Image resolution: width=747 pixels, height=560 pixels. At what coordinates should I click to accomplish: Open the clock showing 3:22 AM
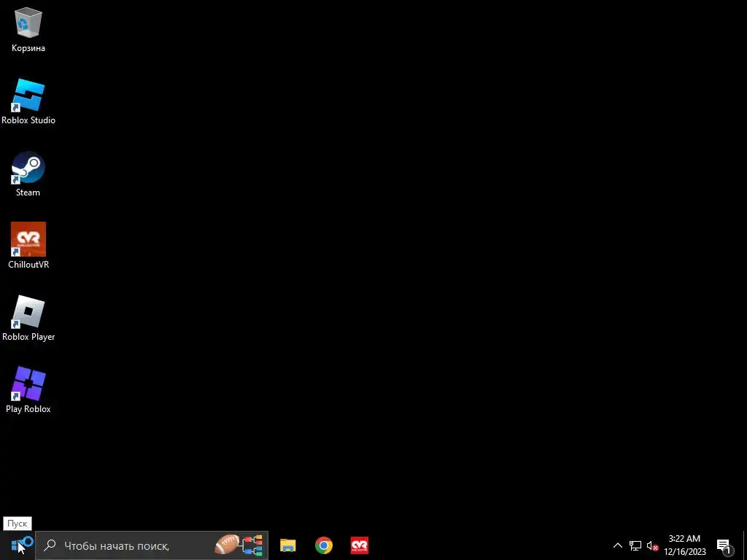click(684, 545)
